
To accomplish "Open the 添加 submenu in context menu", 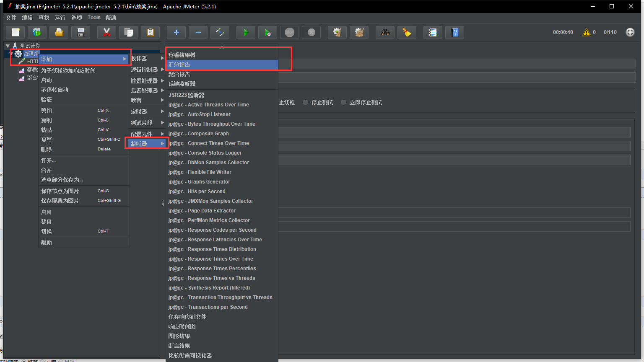I will pos(84,59).
